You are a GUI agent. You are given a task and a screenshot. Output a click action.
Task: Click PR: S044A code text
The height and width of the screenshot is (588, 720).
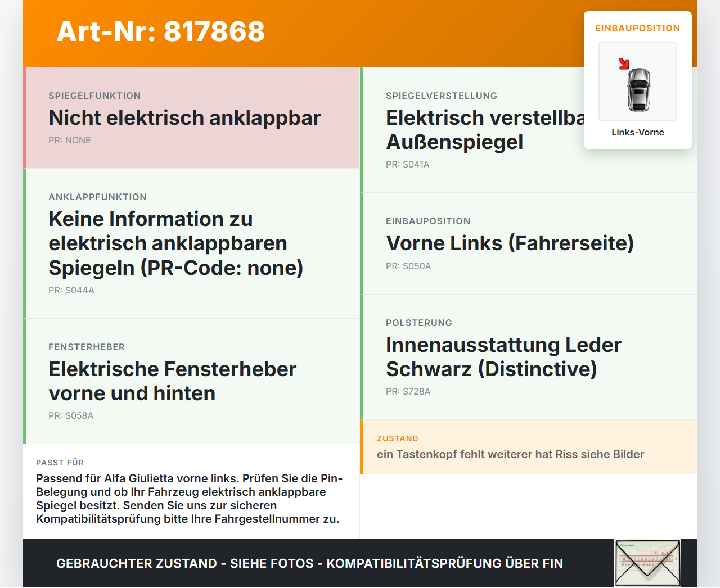coord(71,290)
